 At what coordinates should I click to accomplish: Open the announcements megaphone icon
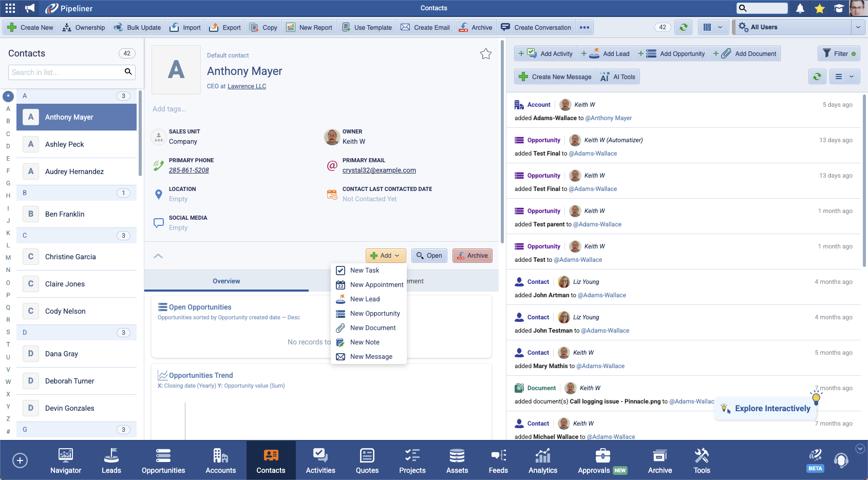click(30, 8)
